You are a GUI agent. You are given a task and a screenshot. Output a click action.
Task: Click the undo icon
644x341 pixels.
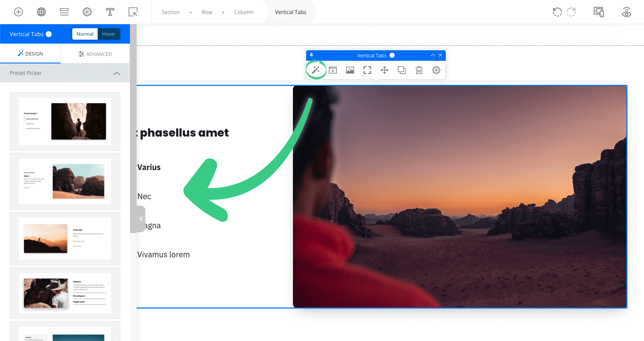[557, 12]
